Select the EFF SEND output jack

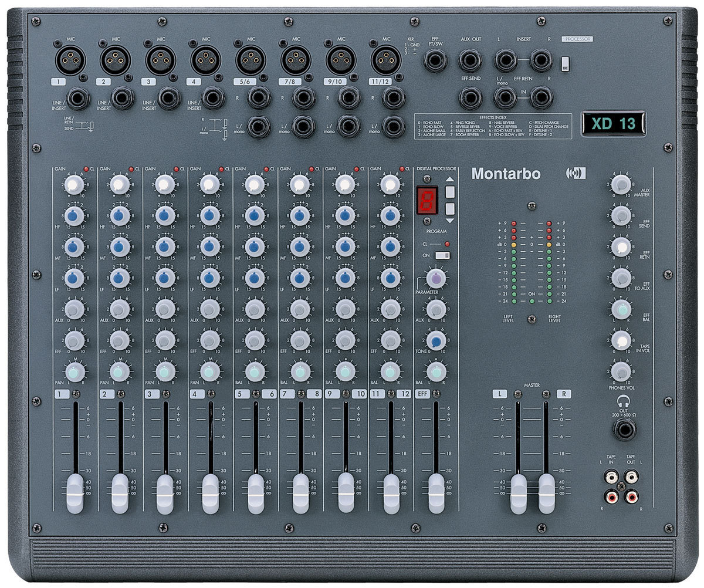click(x=470, y=98)
